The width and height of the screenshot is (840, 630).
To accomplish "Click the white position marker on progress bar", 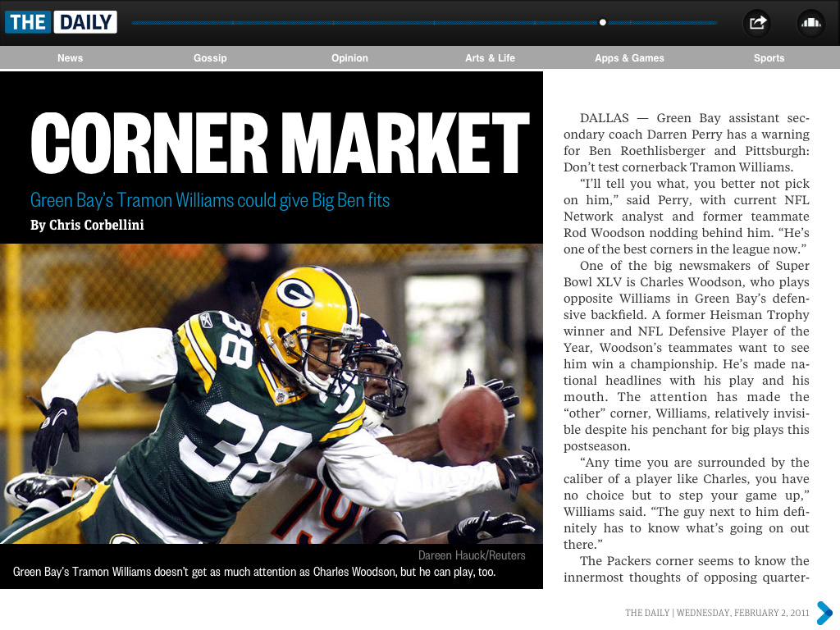I will pyautogui.click(x=603, y=22).
